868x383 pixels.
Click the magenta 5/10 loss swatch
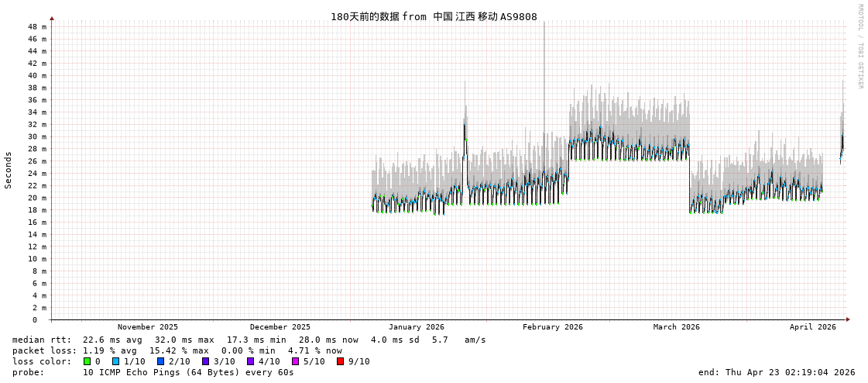(x=295, y=361)
